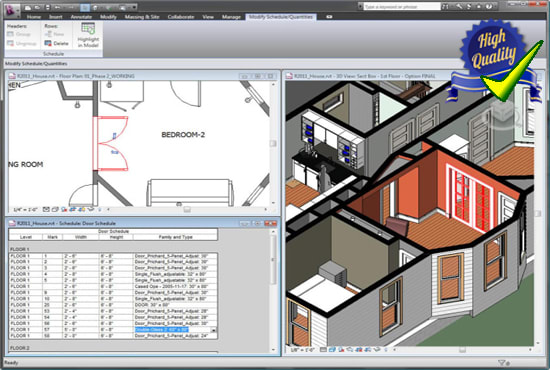This screenshot has height=370, width=550.
Task: Click the Door Schedule scroll down arrow
Action: [x=274, y=350]
